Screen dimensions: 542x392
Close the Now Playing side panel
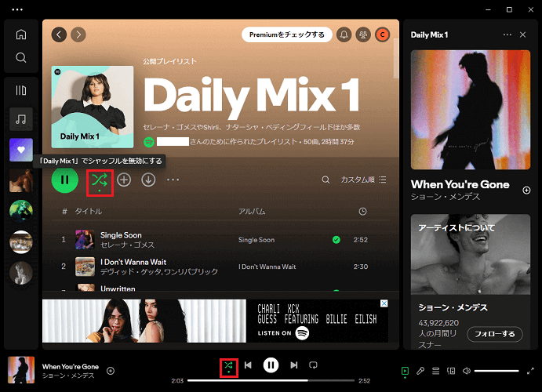point(522,34)
